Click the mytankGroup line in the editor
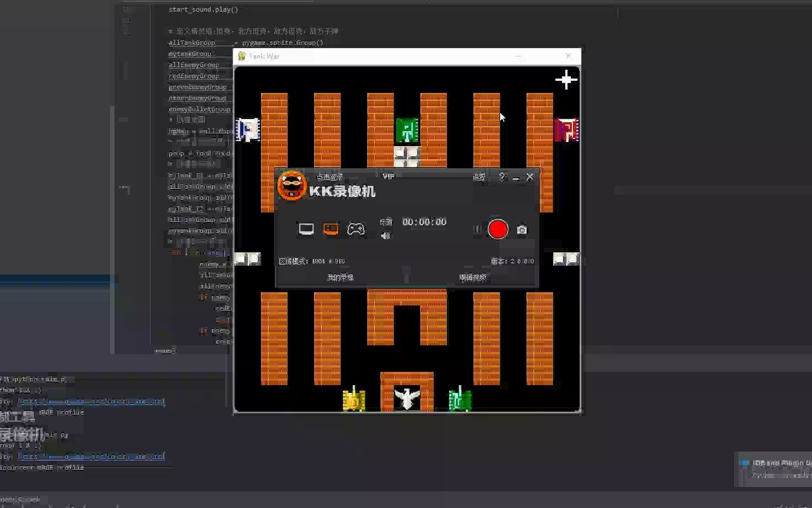812x508 pixels. [190, 54]
